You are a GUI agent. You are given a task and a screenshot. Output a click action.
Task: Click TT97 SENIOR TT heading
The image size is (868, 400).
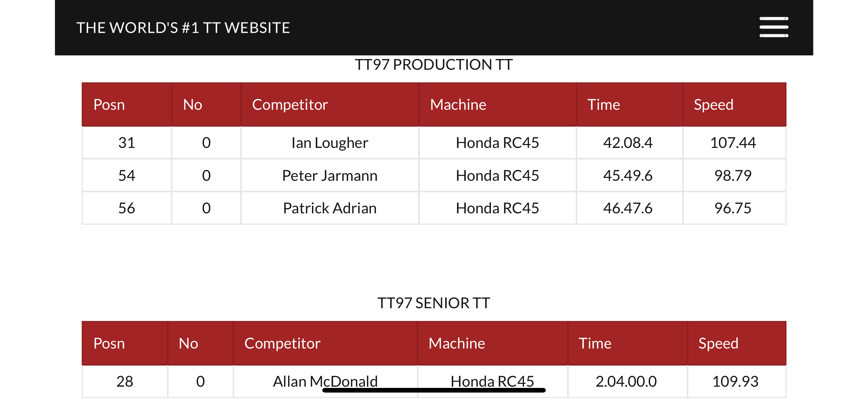pyautogui.click(x=434, y=303)
